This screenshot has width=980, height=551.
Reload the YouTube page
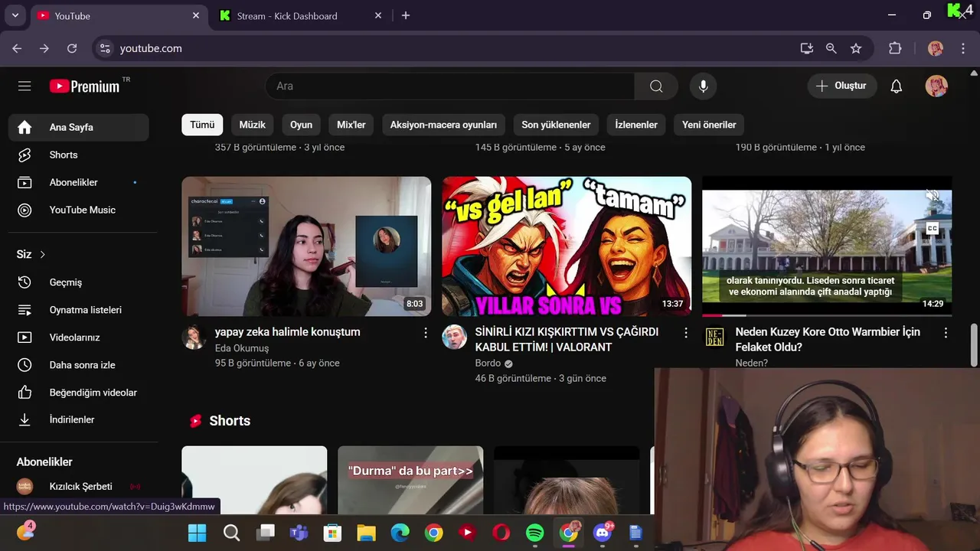(72, 48)
